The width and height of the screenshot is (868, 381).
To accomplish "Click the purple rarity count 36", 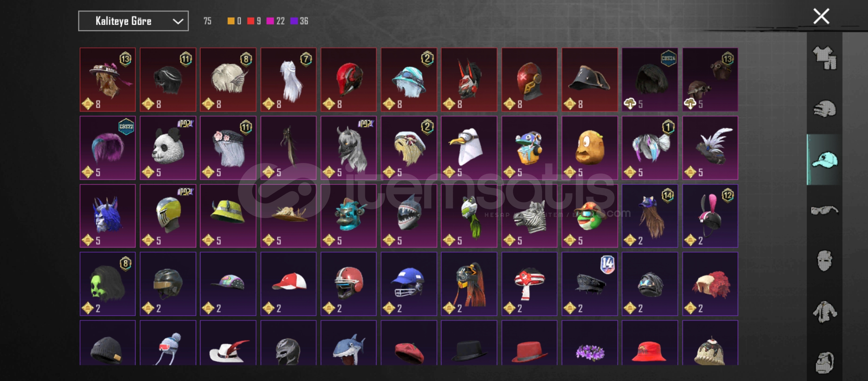I will (x=304, y=21).
